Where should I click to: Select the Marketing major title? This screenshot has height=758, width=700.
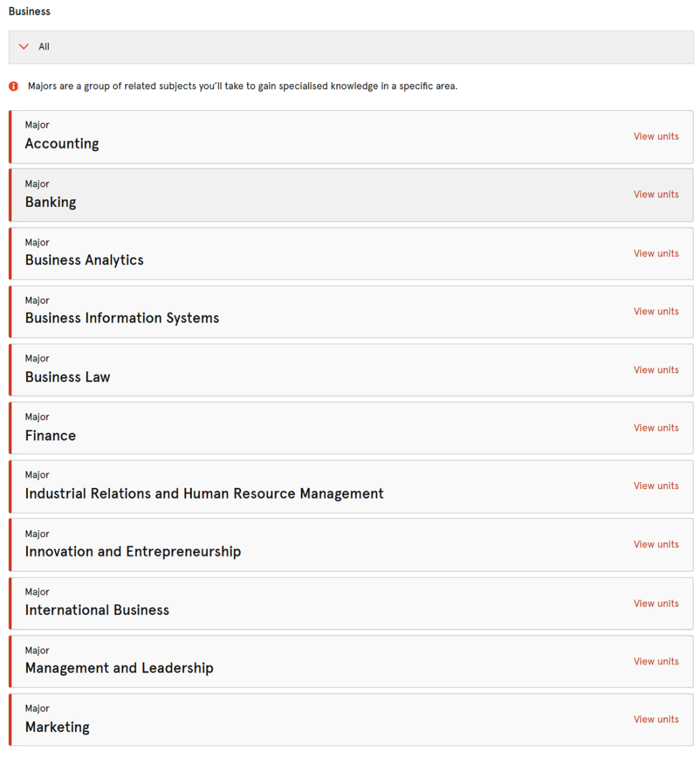coord(57,727)
